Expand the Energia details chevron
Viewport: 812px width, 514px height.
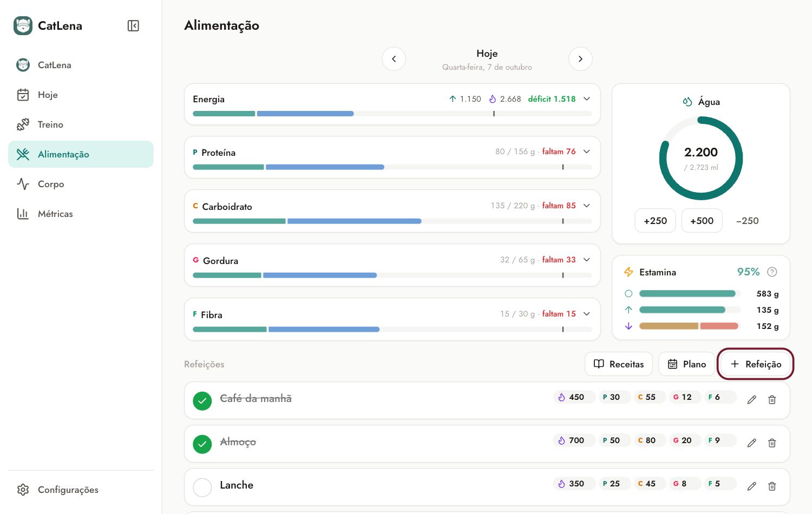click(x=587, y=99)
